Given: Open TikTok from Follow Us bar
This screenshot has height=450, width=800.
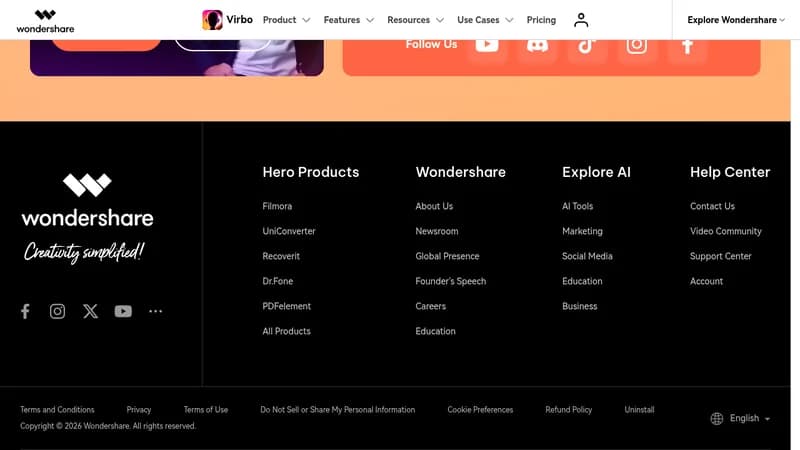Looking at the screenshot, I should coord(587,45).
